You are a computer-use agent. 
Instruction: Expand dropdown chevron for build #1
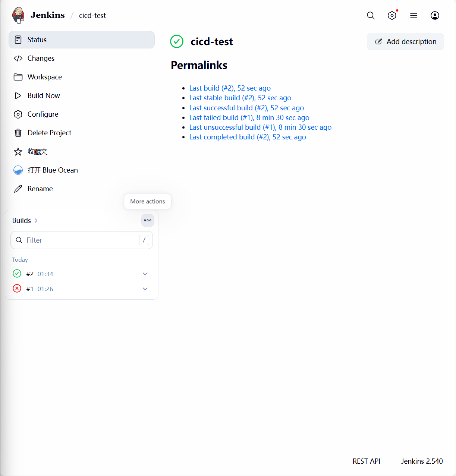tap(145, 289)
